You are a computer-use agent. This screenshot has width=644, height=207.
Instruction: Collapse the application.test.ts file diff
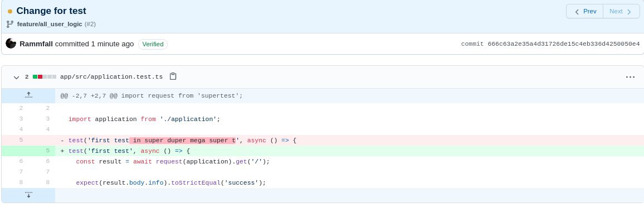pyautogui.click(x=16, y=77)
